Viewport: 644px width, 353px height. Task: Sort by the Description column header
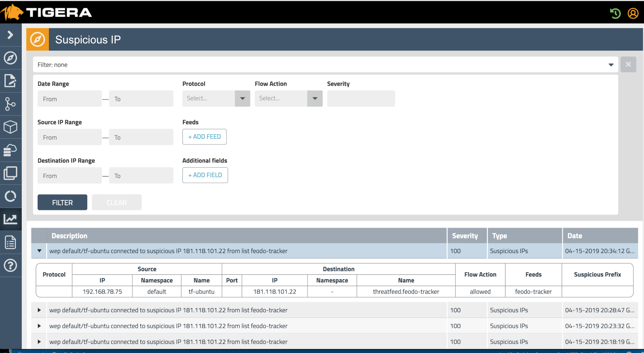(247, 236)
